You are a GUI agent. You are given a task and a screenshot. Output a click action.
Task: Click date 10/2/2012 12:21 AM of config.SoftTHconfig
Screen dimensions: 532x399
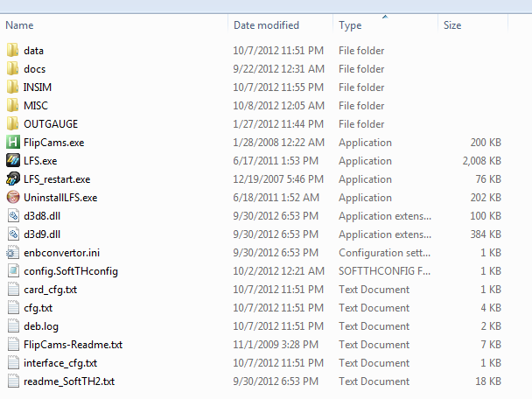[278, 270]
